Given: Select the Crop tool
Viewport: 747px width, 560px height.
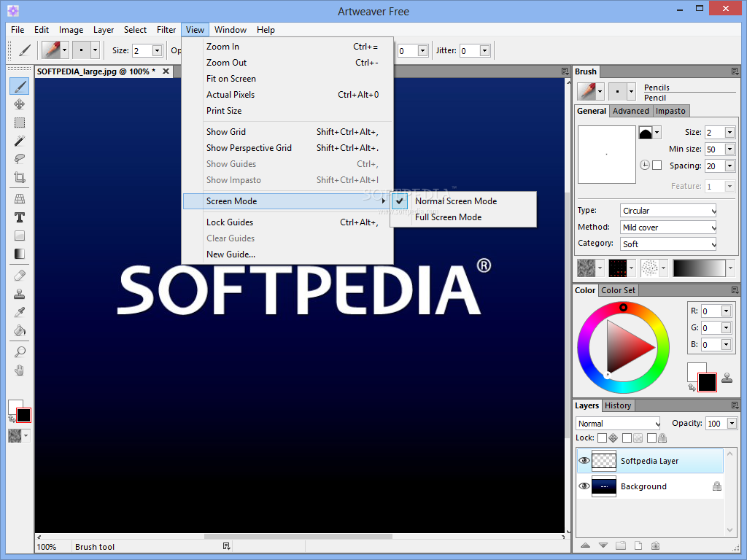Looking at the screenshot, I should 20,177.
